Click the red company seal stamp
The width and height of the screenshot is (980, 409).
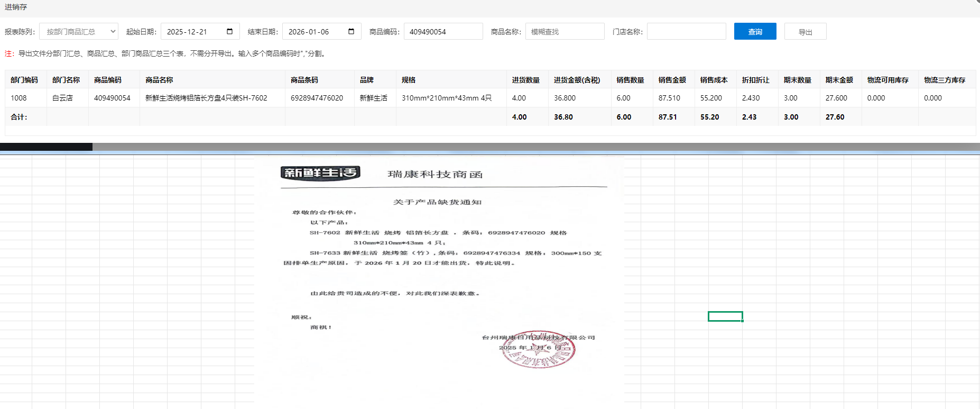tap(538, 350)
